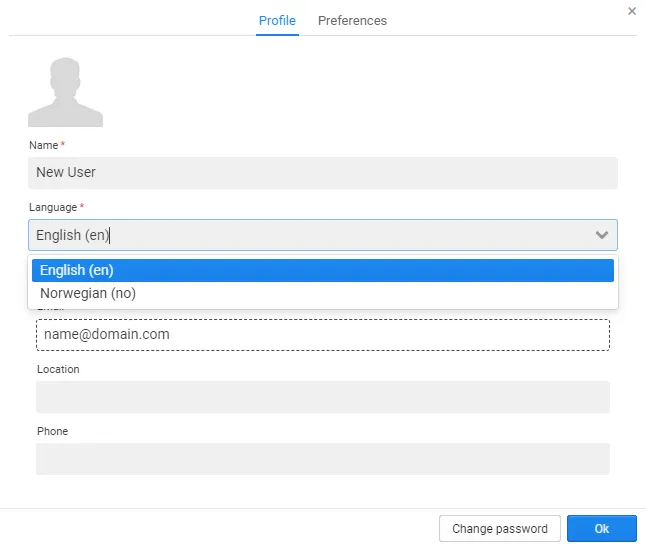646x545 pixels.
Task: Click the Location field label
Action: 58,369
